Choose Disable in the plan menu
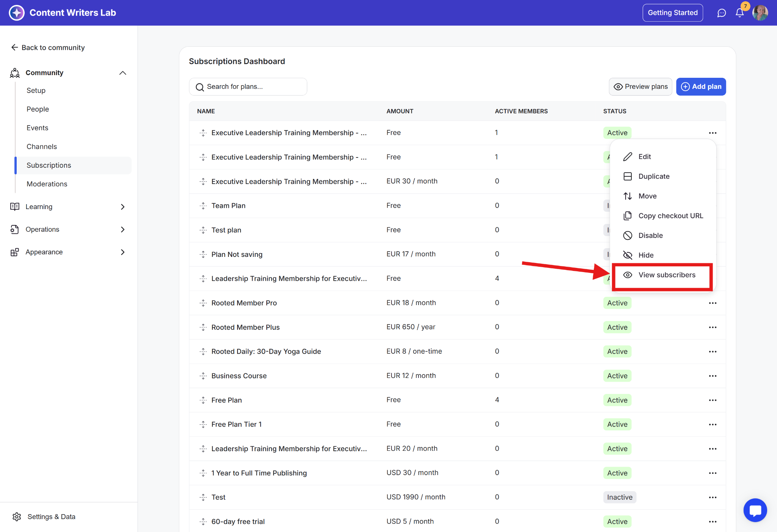This screenshot has width=777, height=532. tap(650, 235)
